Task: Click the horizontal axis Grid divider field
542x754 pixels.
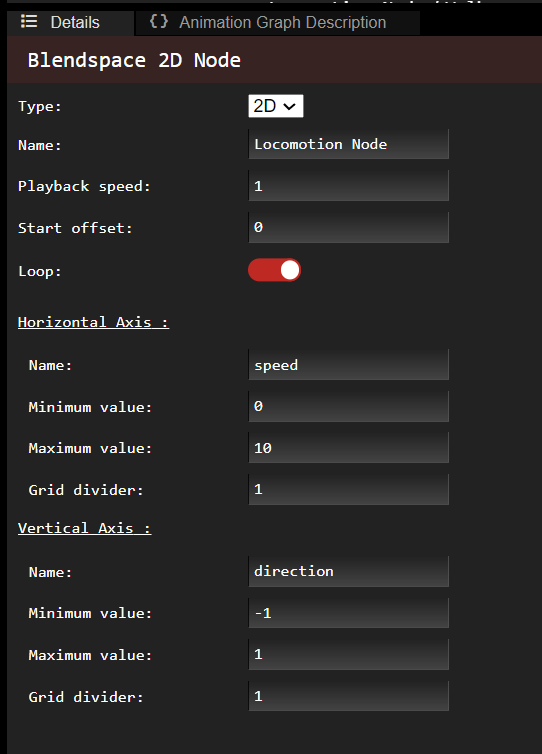Action: pyautogui.click(x=349, y=489)
